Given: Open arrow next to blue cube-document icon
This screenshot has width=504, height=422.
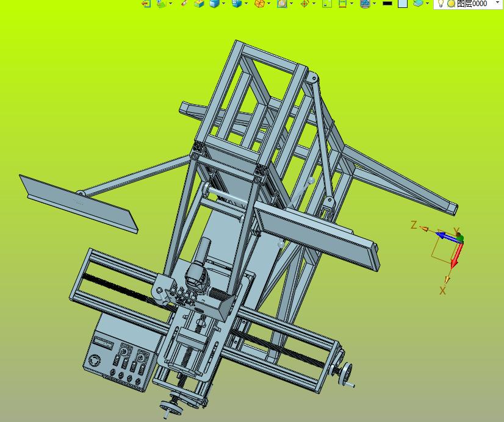Looking at the screenshot, I should click(247, 4).
